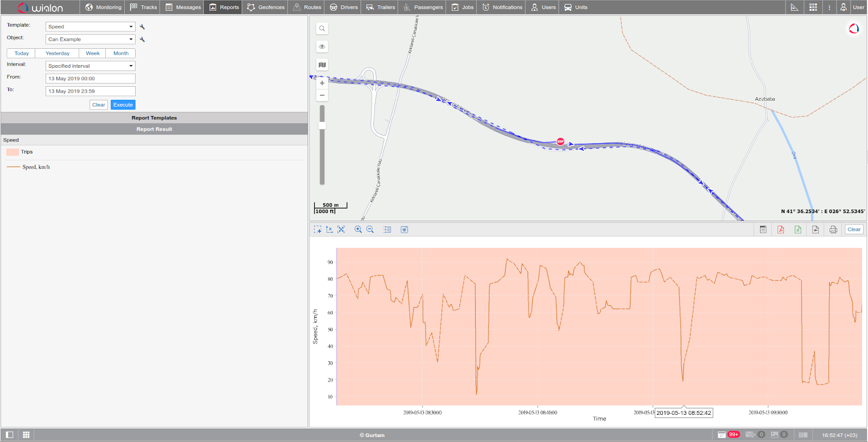This screenshot has width=868, height=442.
Task: Open the Object dropdown showing Can Example
Action: click(90, 39)
